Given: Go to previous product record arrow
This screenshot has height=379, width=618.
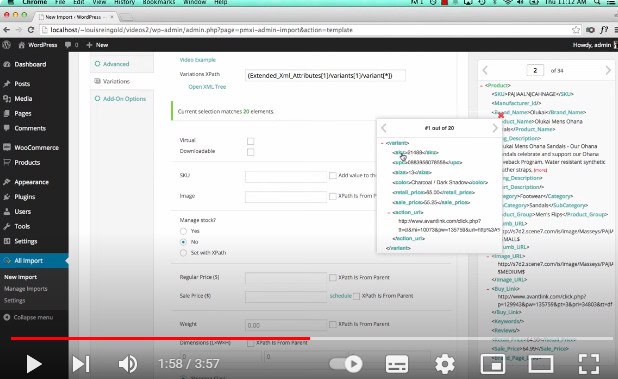Looking at the screenshot, I should (485, 71).
